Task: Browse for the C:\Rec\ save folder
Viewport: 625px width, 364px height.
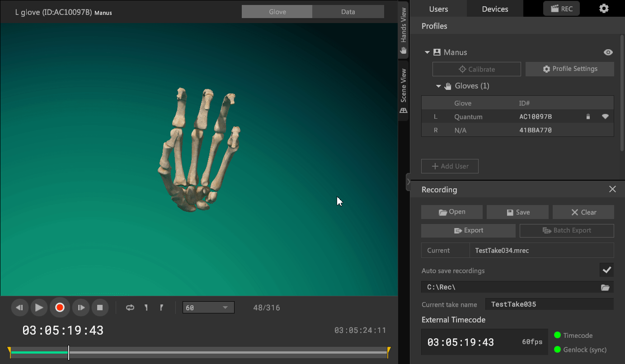Action: click(605, 287)
